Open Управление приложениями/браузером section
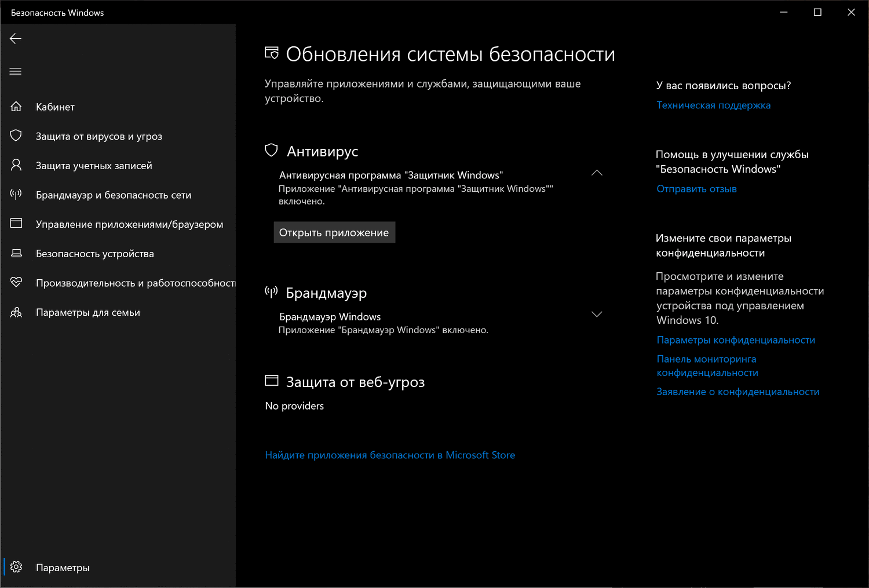Image resolution: width=869 pixels, height=588 pixels. pyautogui.click(x=129, y=224)
